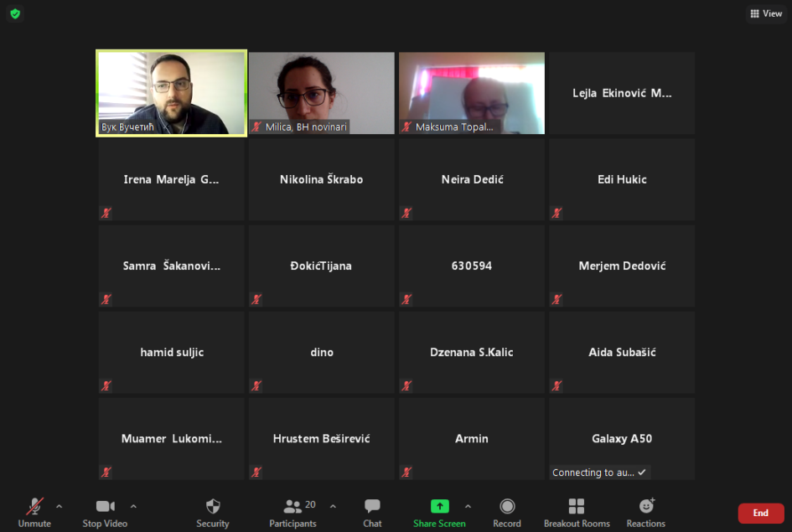This screenshot has width=792, height=532.
Task: Click muted mic icon on Maksuma's tile
Action: (x=406, y=127)
